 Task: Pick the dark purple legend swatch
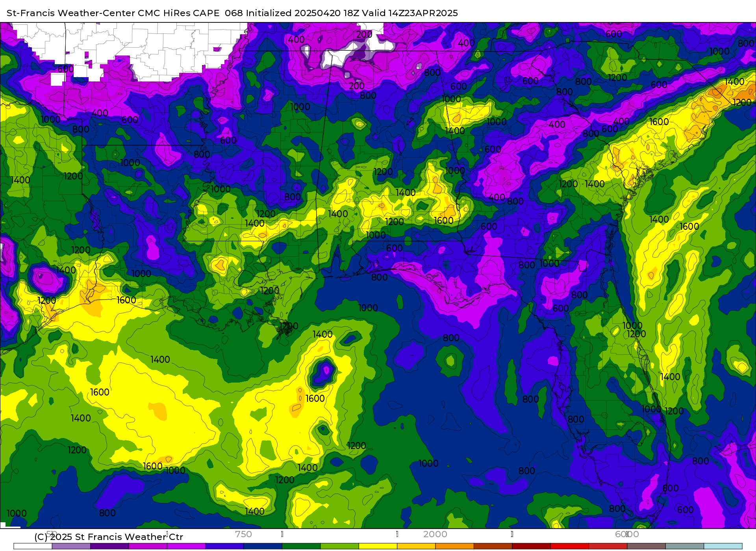(x=109, y=546)
